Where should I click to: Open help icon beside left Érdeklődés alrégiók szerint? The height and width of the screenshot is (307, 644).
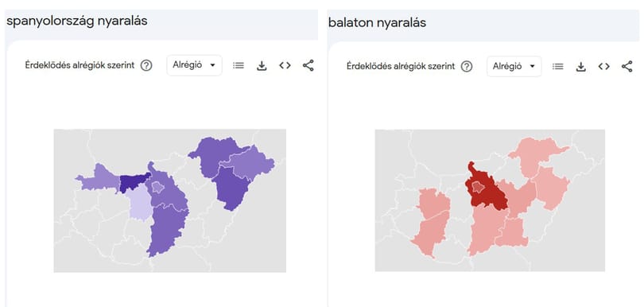coord(146,65)
